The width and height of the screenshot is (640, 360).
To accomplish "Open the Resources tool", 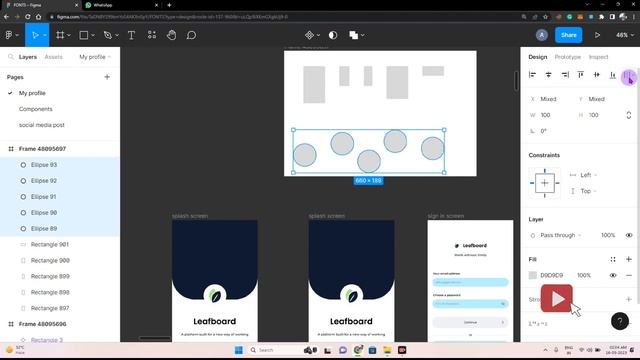I will [152, 35].
